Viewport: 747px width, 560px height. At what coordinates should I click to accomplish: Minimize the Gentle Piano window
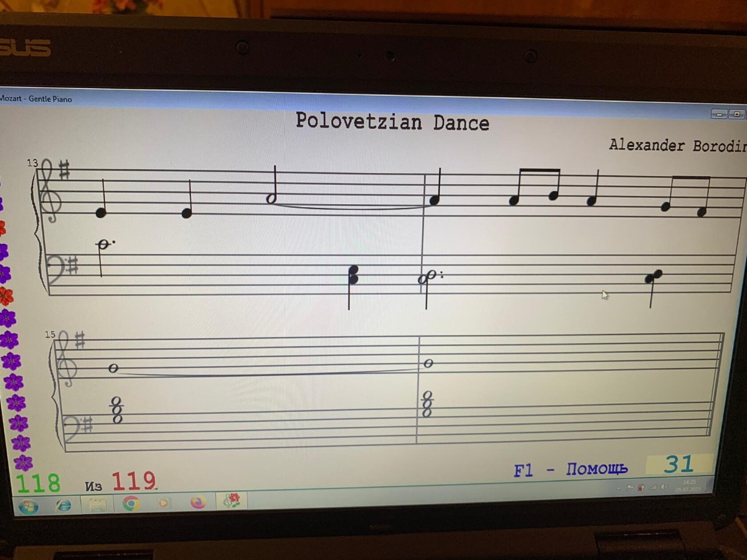720,114
